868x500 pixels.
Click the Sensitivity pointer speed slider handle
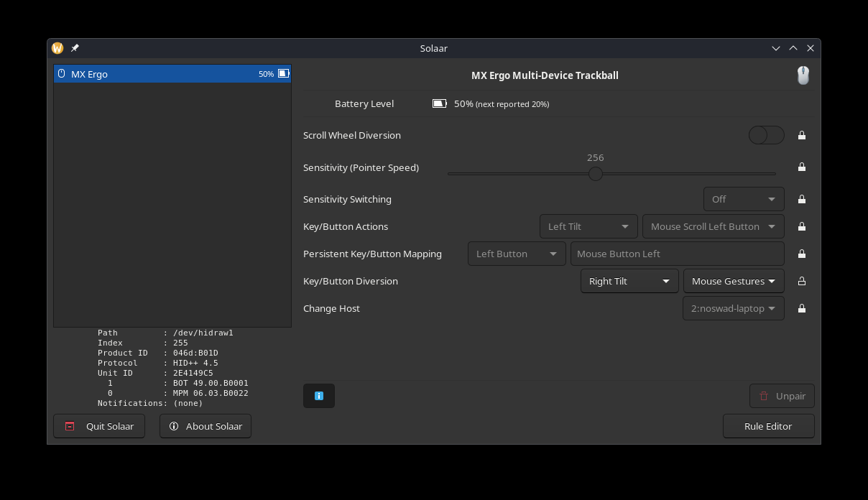(596, 174)
